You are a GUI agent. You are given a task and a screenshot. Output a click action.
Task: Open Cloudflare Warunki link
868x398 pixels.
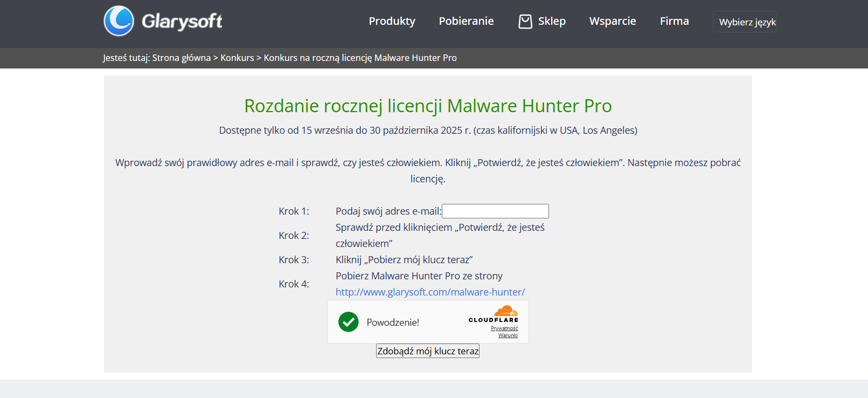pyautogui.click(x=508, y=335)
